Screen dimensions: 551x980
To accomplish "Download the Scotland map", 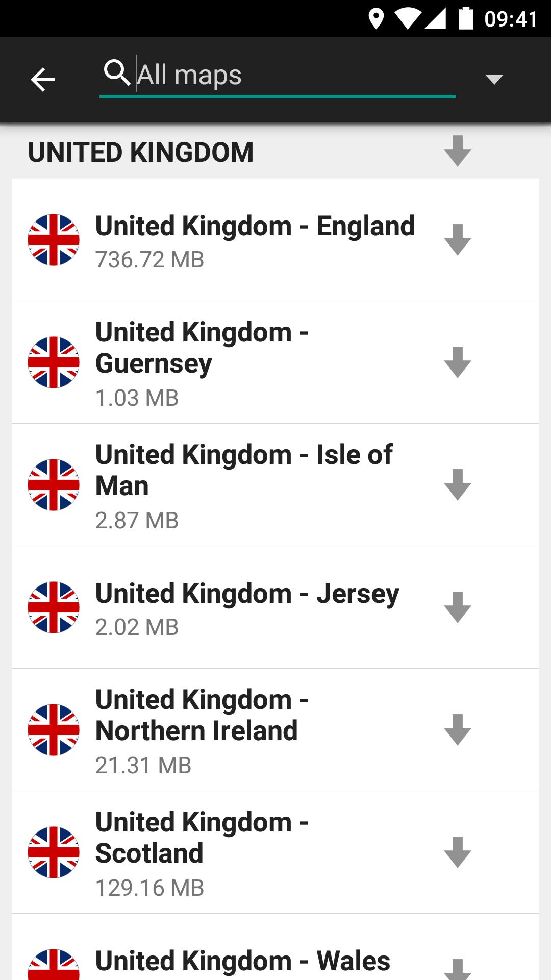I will coord(457,852).
